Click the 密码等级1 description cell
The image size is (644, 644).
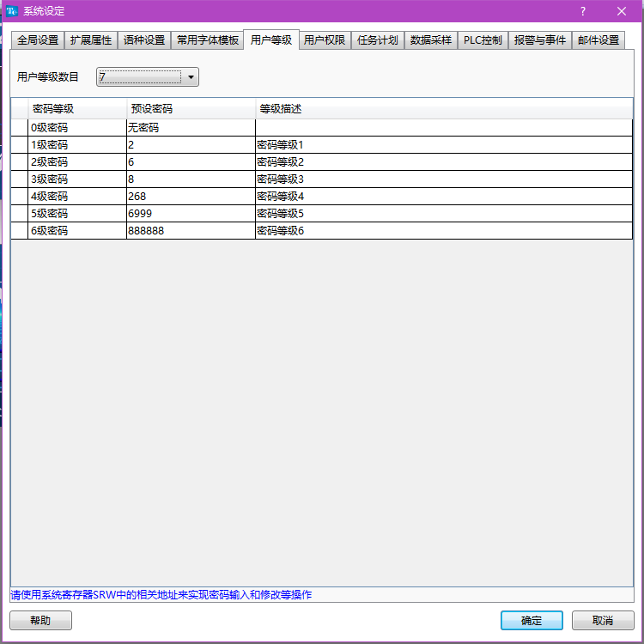pyautogui.click(x=444, y=145)
